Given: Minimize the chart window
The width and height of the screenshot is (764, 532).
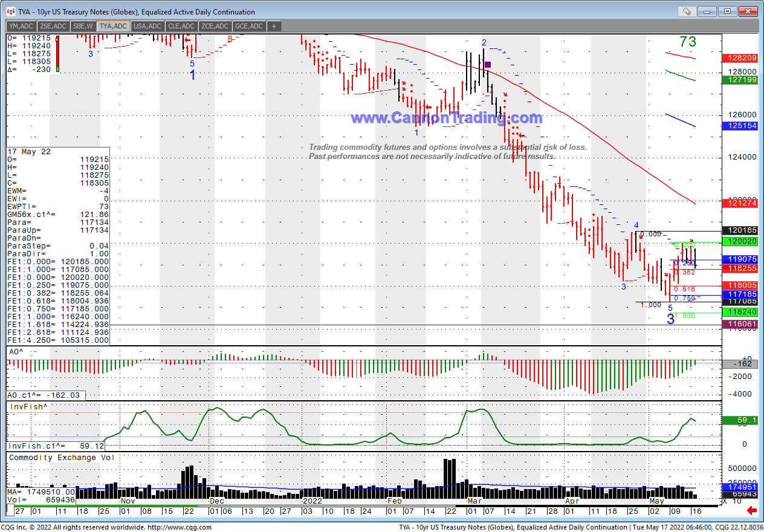Looking at the screenshot, I should (x=708, y=11).
